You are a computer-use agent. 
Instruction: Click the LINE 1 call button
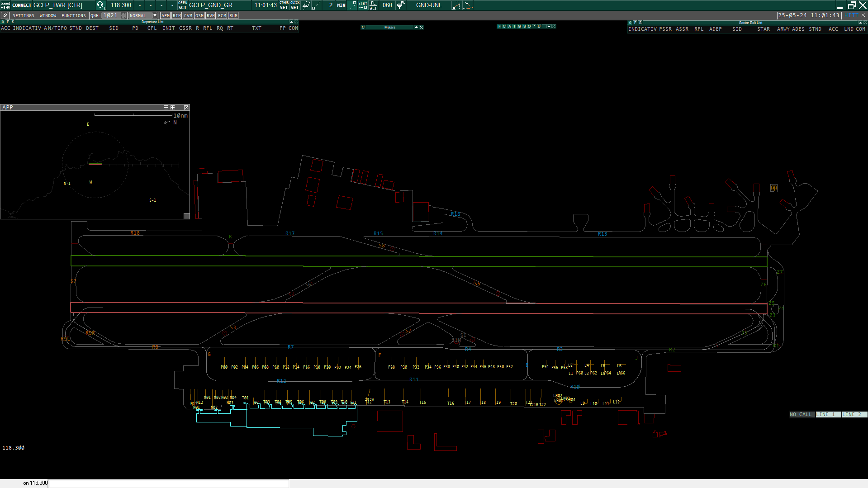828,414
